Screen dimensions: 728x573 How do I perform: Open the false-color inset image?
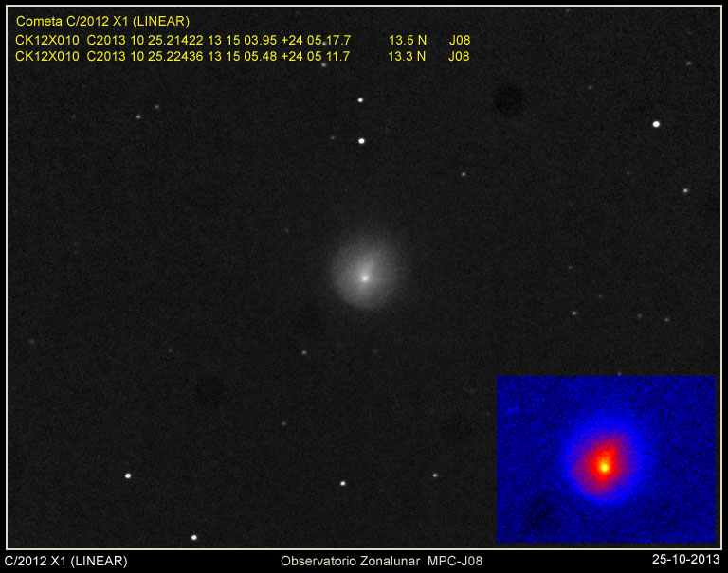coord(606,459)
